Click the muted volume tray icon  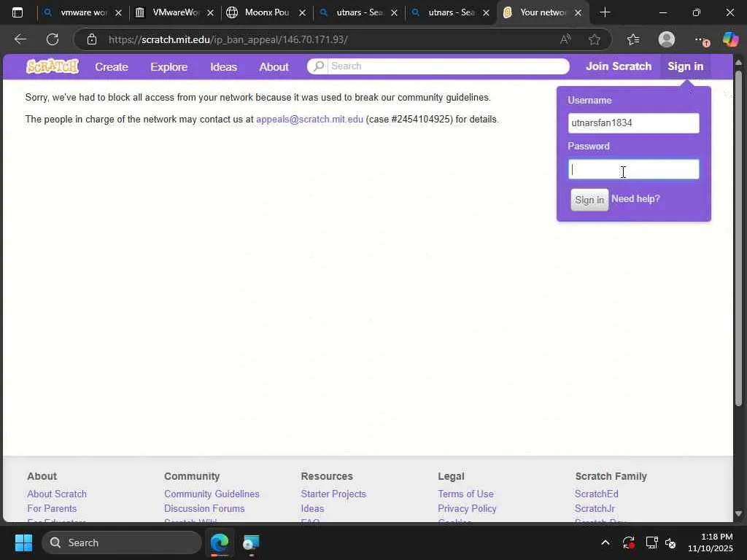click(x=670, y=542)
